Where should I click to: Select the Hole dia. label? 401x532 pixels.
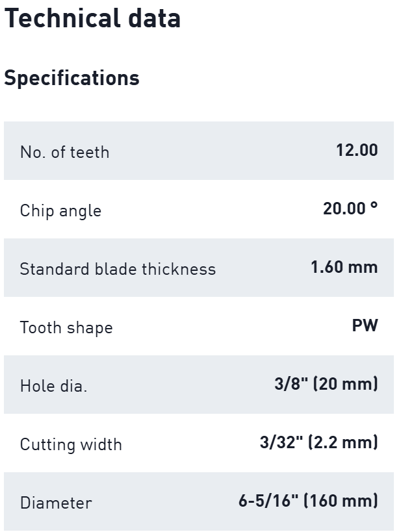53,386
